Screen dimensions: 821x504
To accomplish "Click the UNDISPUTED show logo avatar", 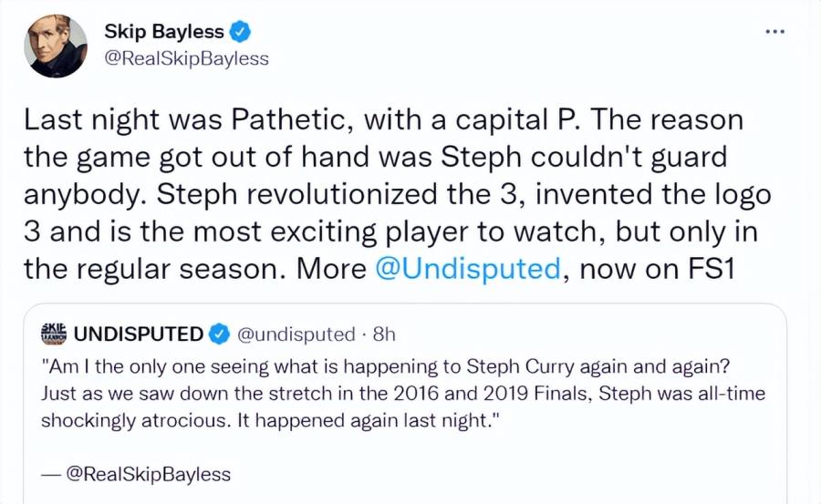I will coord(54,334).
